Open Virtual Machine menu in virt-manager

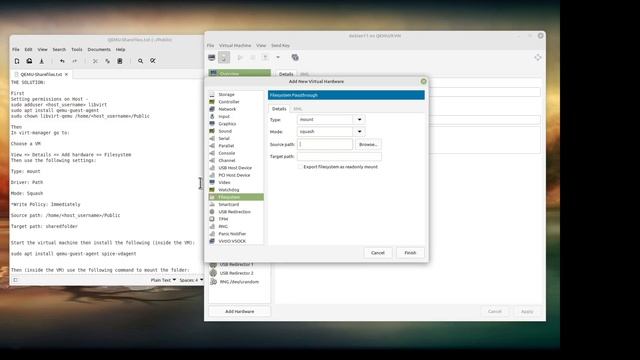235,45
